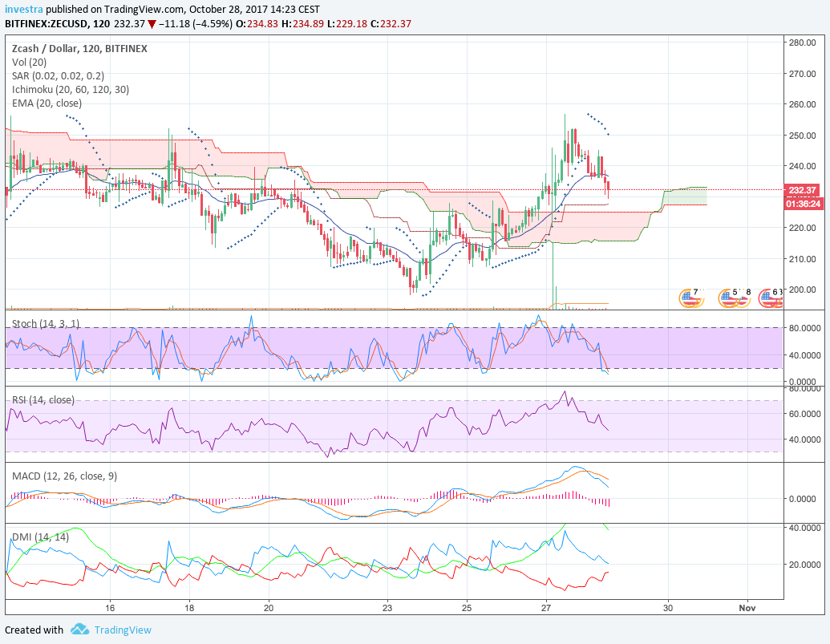Click the O:234.83 open value
This screenshot has height=644, width=830.
257,24
